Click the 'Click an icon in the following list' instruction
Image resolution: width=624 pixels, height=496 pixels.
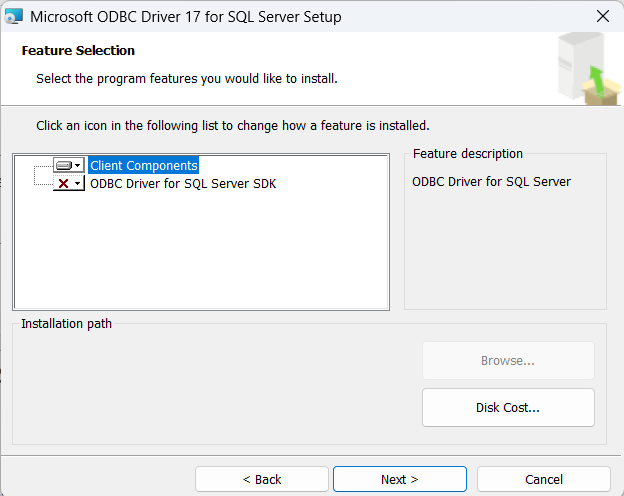[x=233, y=126]
